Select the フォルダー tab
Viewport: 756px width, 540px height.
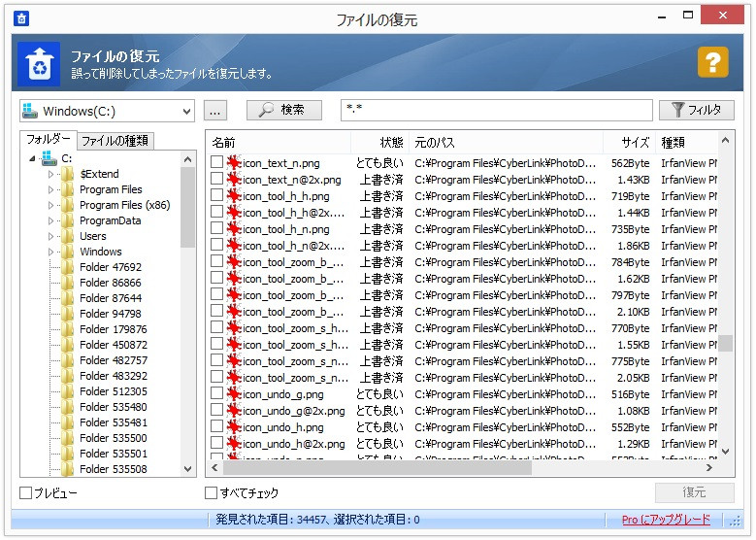pyautogui.click(x=48, y=139)
